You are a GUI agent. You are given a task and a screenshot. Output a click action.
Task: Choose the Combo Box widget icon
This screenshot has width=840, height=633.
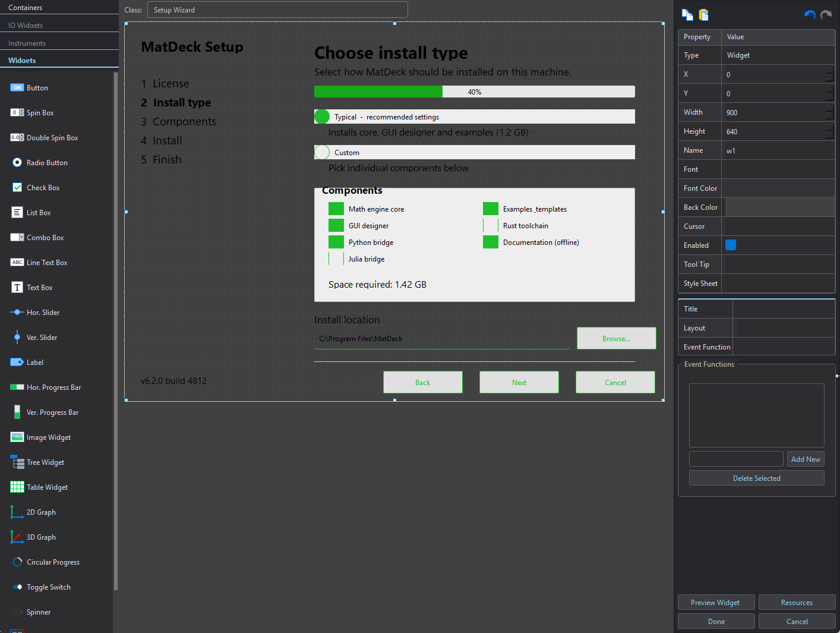click(17, 237)
